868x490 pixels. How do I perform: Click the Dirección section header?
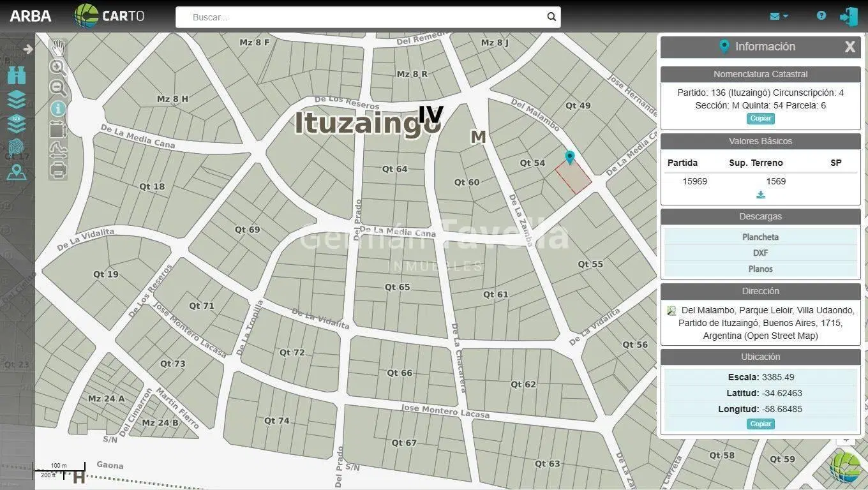tap(761, 291)
